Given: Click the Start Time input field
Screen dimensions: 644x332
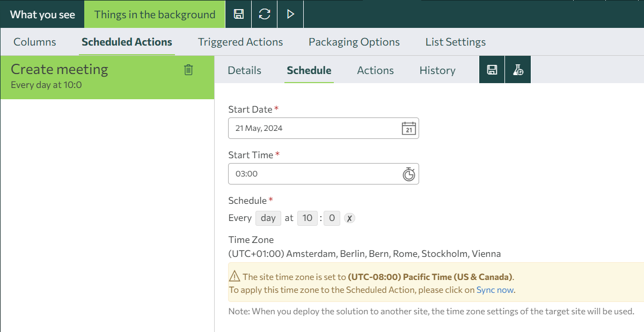Looking at the screenshot, I should coord(324,174).
